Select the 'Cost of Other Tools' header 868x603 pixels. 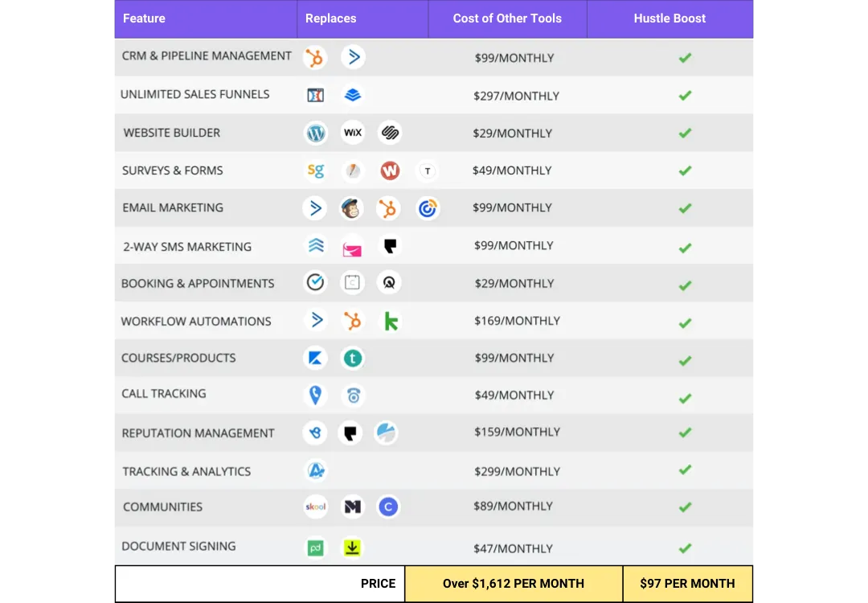click(507, 18)
